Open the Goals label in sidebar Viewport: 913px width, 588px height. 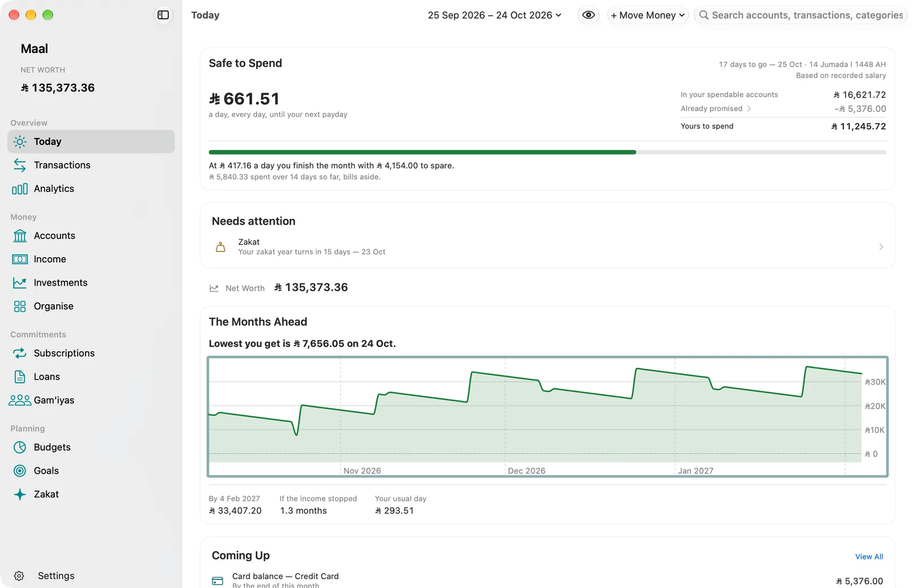pyautogui.click(x=46, y=471)
